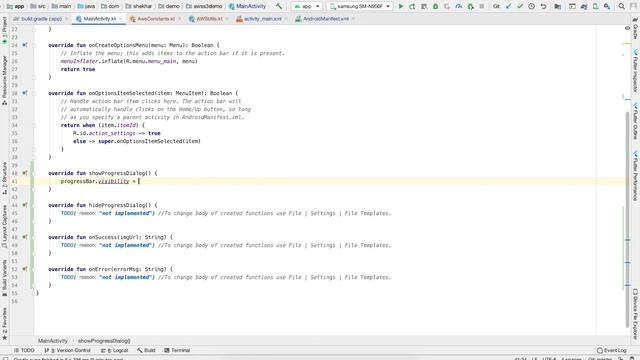The image size is (640, 360).
Task: Click the Make Project hammer icon
Action: coord(279,6)
